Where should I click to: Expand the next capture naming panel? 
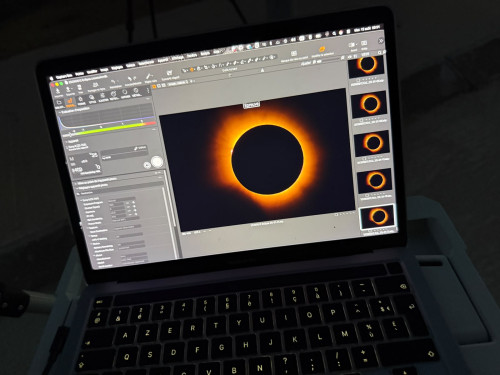coord(75,184)
